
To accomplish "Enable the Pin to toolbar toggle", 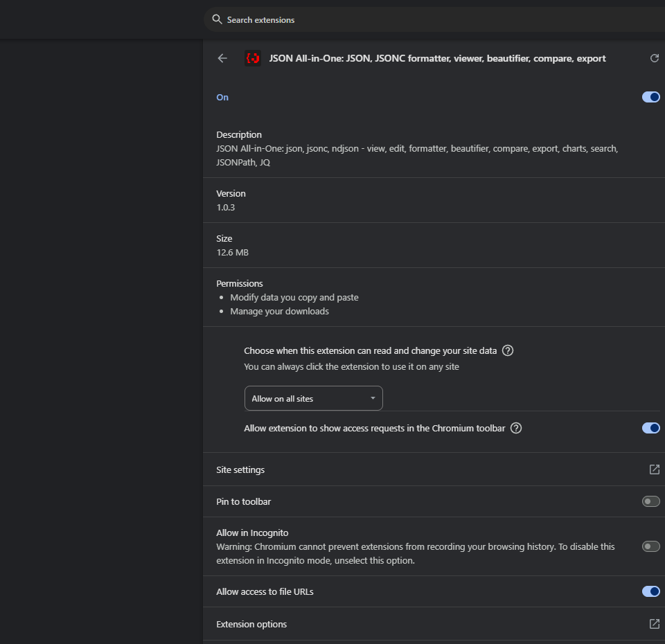I will (x=650, y=501).
